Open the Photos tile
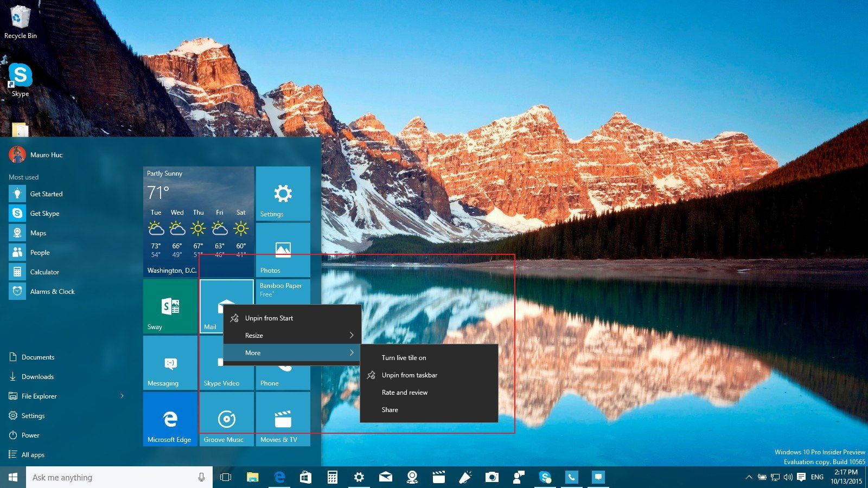 click(282, 249)
